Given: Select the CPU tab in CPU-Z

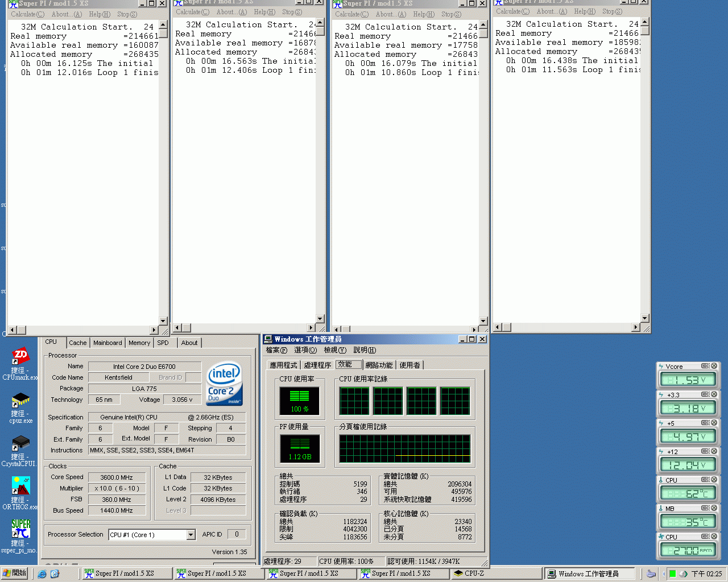Looking at the screenshot, I should [x=51, y=342].
